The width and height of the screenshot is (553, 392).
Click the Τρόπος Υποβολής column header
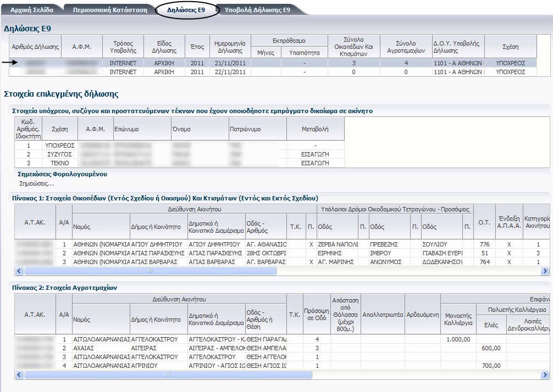(123, 47)
